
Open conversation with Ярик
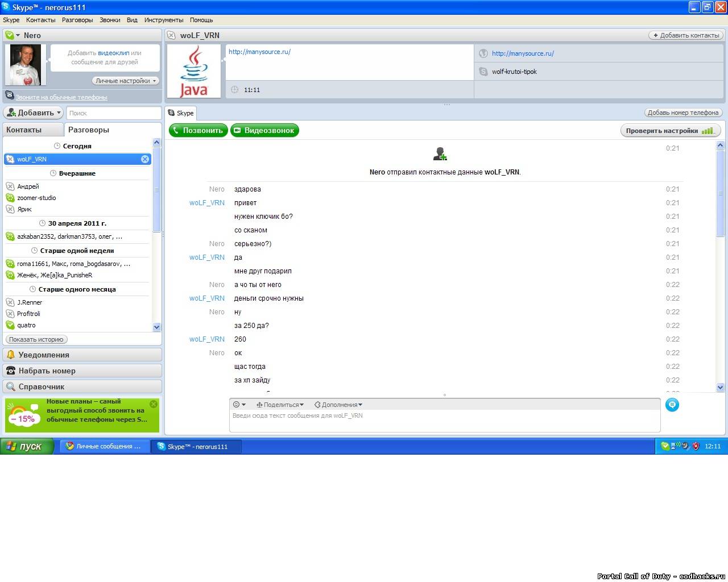pos(77,209)
